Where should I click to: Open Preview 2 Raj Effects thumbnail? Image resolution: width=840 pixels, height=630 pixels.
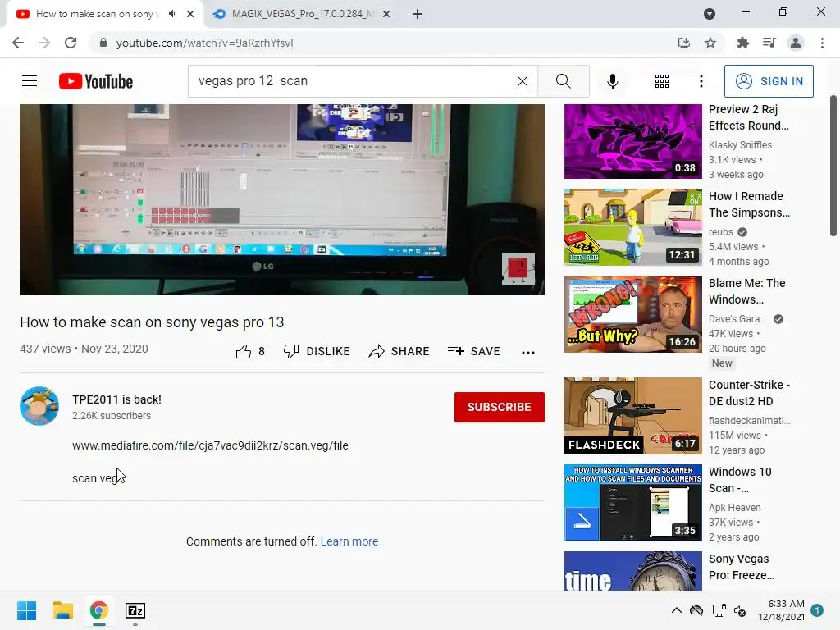pos(632,141)
